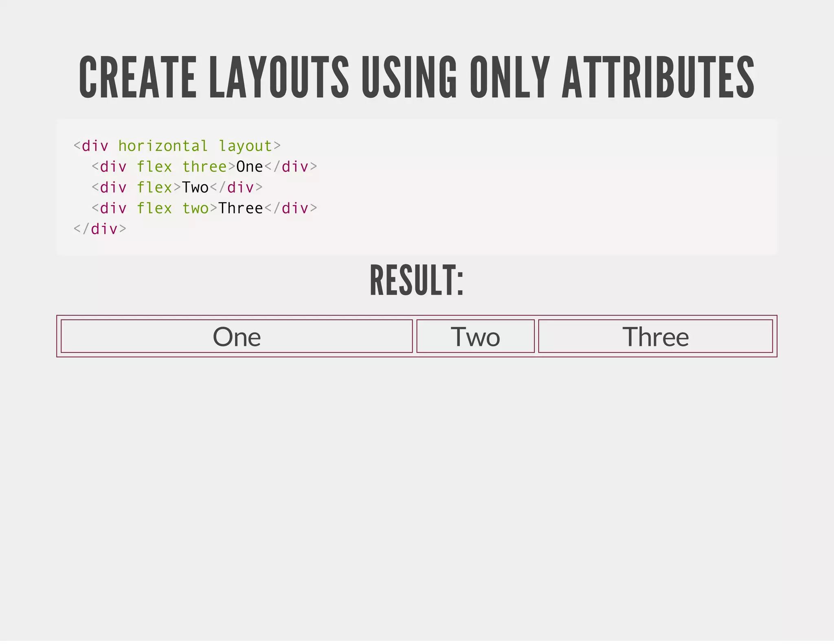Click 'horizontal' attribute in the code
The image size is (834, 644).
coord(163,146)
